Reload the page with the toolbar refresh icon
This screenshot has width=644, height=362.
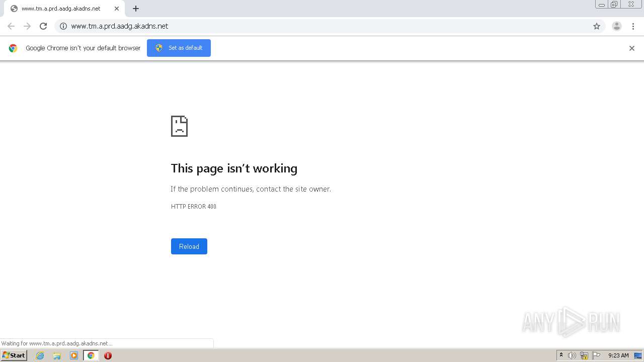43,26
